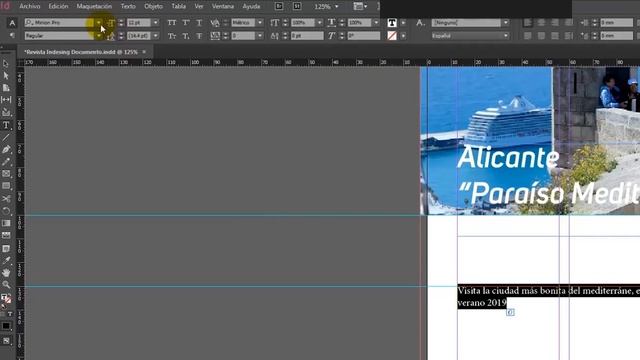Open the Ventana menu
This screenshot has width=640, height=360.
(x=223, y=6)
